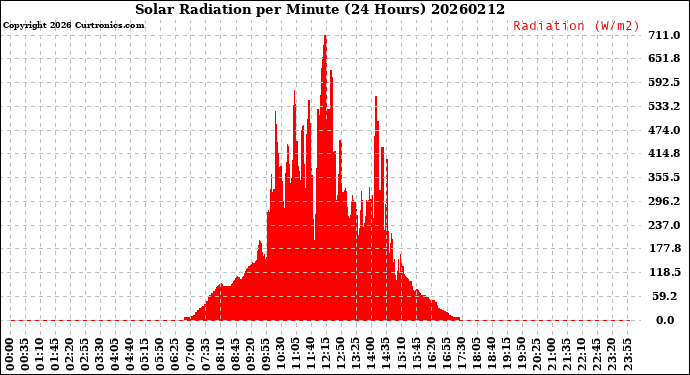Click the 23:20 time axis label
The image size is (690, 375).
point(611,355)
